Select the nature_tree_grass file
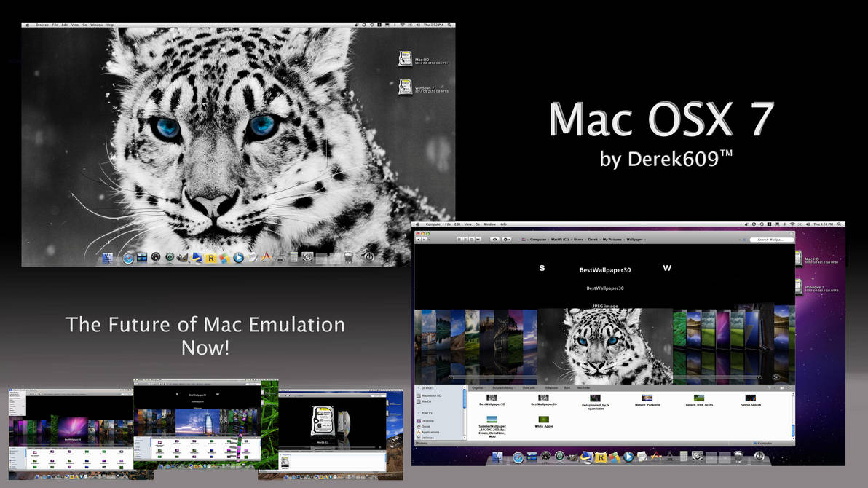 (x=699, y=401)
